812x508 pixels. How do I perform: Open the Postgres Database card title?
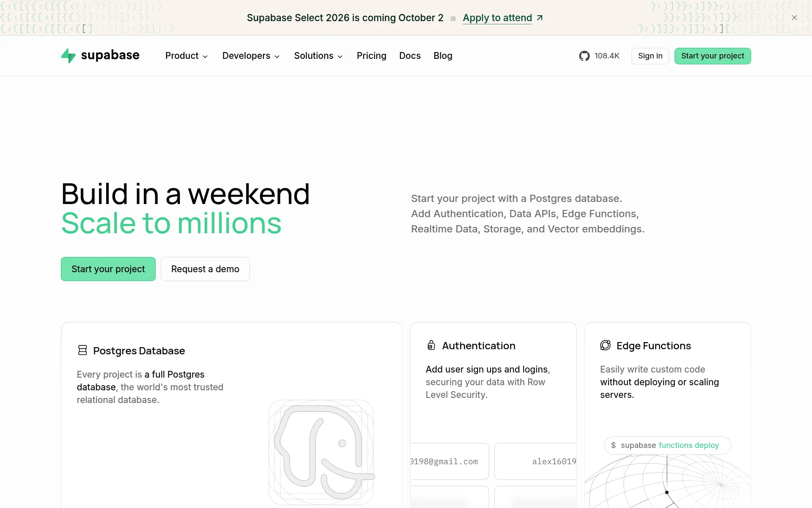[x=139, y=351]
